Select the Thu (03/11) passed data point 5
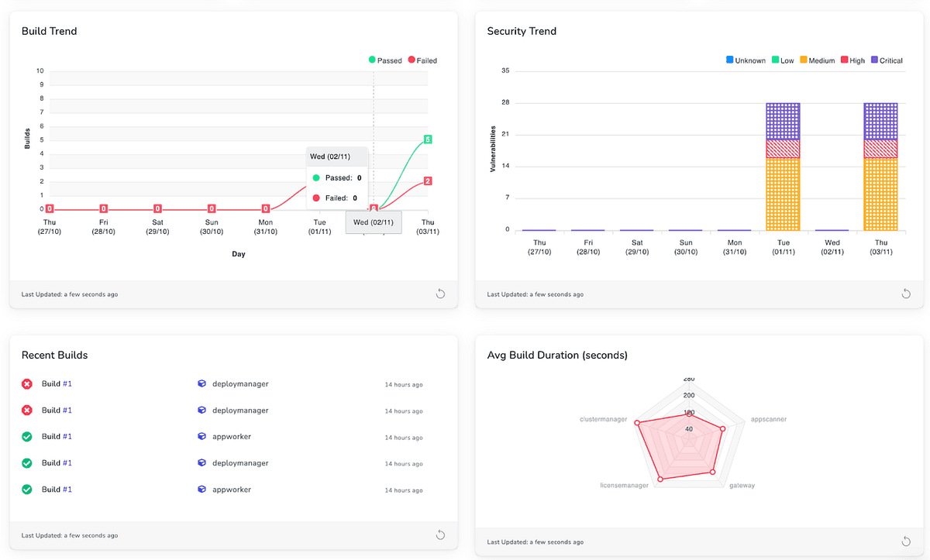 click(x=428, y=139)
